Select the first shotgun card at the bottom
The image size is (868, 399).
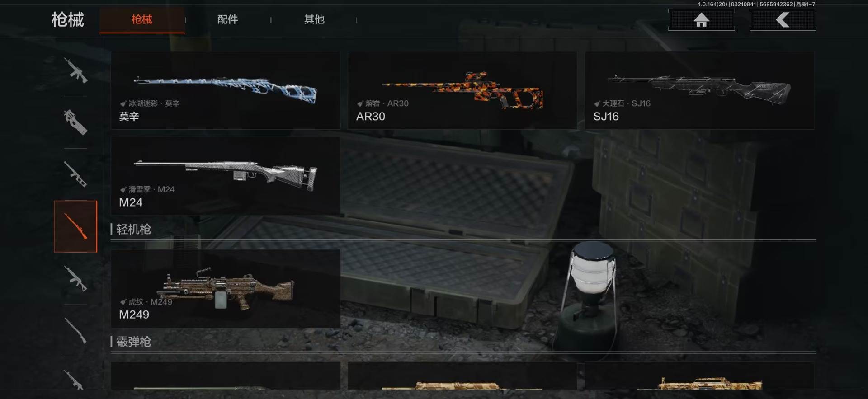click(226, 376)
